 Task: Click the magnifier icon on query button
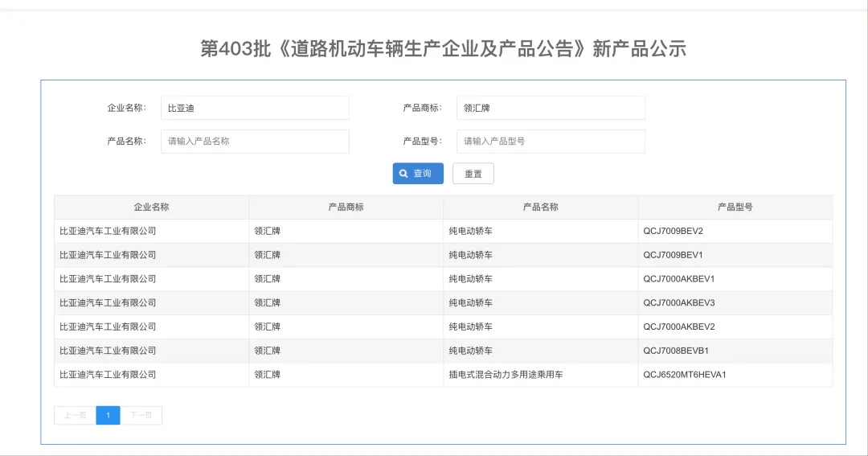click(x=403, y=174)
